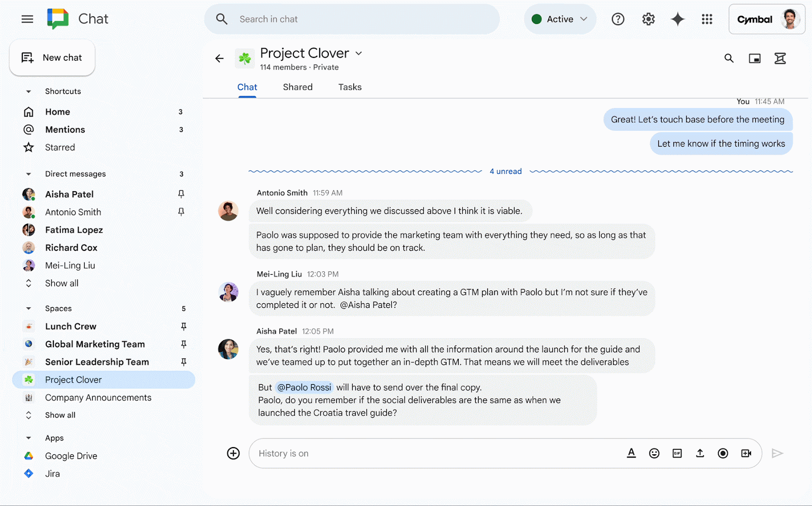
Task: Open text formatting options in compose bar
Action: pyautogui.click(x=631, y=453)
